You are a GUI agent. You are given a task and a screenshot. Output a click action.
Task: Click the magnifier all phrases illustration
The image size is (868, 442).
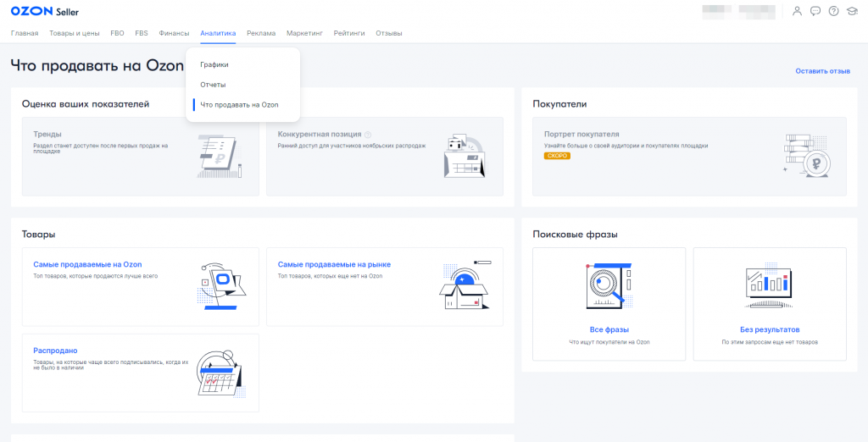[x=609, y=285]
